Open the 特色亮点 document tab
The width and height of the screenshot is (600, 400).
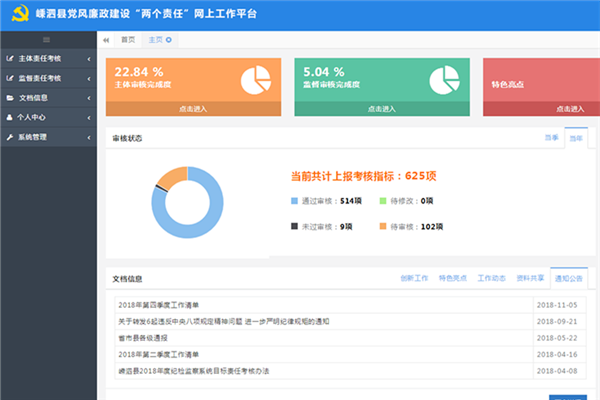[x=455, y=278]
